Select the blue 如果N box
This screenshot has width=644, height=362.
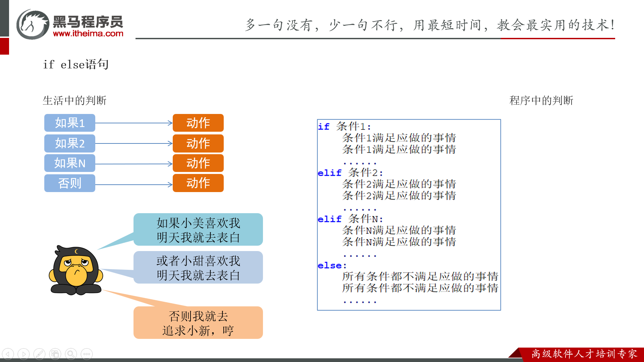pos(70,163)
